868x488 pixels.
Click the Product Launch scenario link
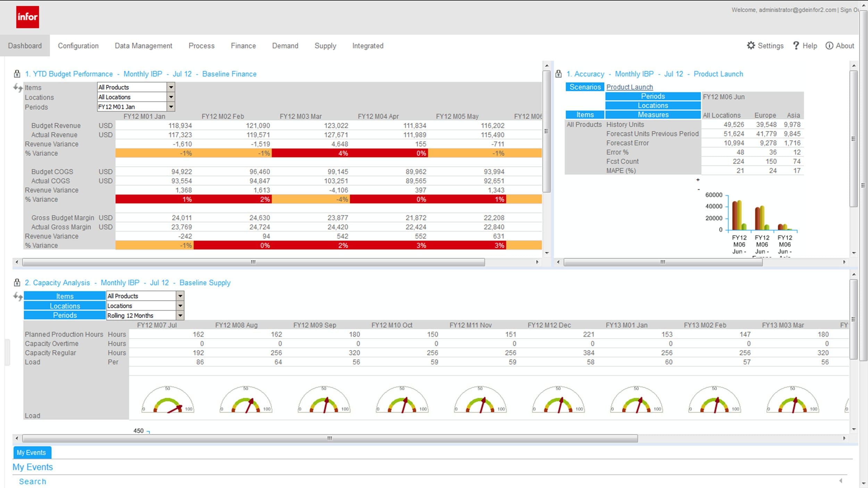629,87
